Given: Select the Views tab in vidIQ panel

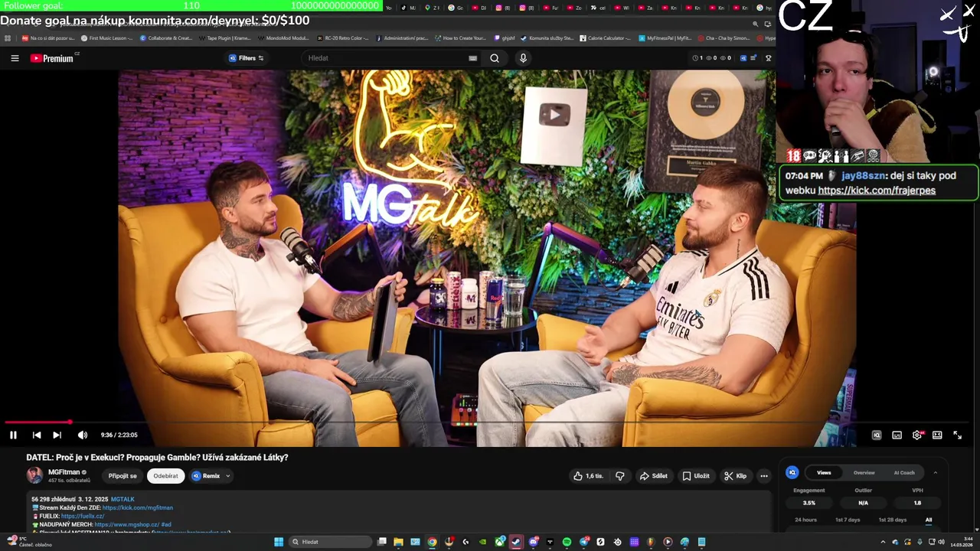Looking at the screenshot, I should tap(824, 472).
